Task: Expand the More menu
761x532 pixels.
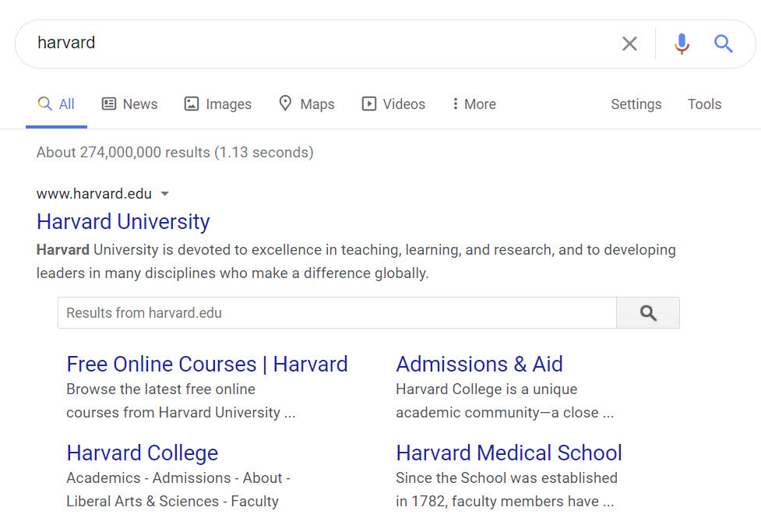Action: pos(474,104)
